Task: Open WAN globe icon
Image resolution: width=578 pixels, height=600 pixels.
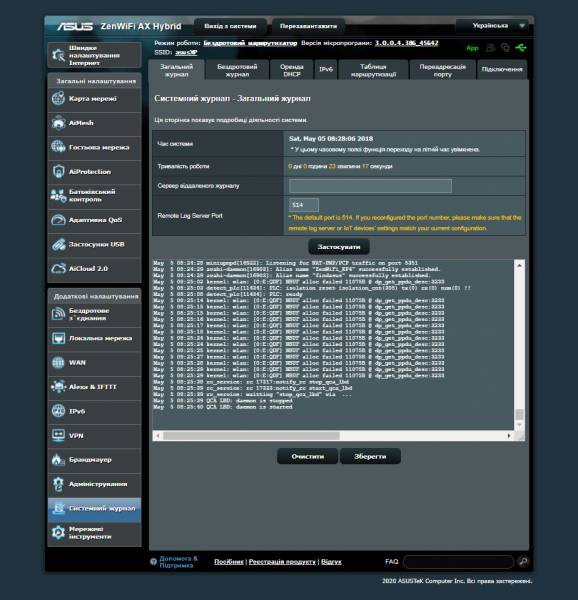Action: 58,362
